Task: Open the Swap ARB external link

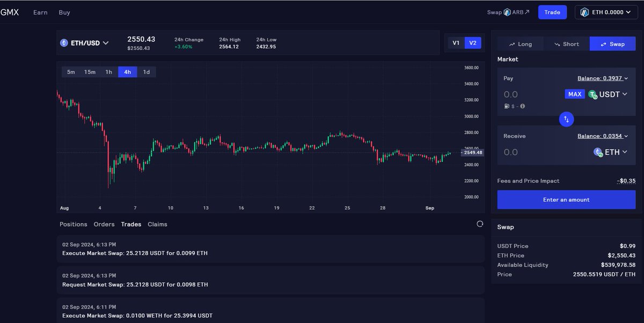Action: (508, 12)
